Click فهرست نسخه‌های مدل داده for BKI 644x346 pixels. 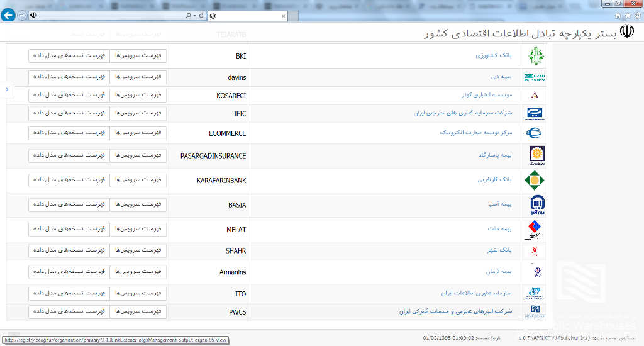pyautogui.click(x=69, y=55)
